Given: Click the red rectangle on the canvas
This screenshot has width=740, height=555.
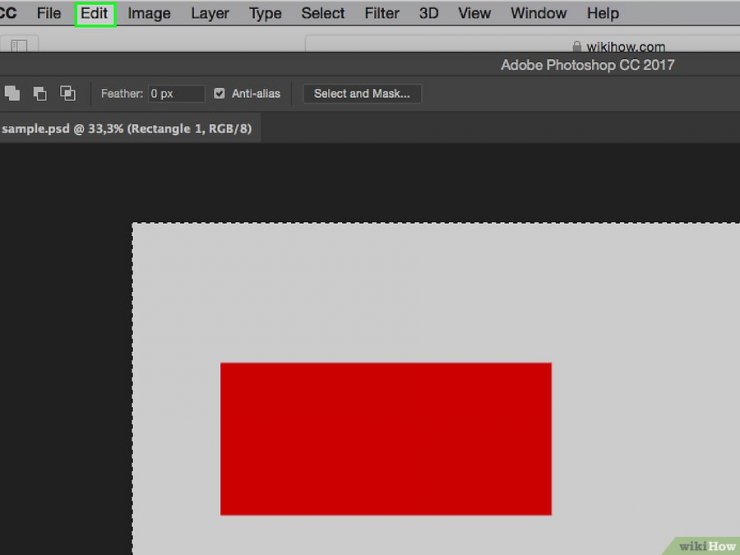Looking at the screenshot, I should pyautogui.click(x=386, y=439).
